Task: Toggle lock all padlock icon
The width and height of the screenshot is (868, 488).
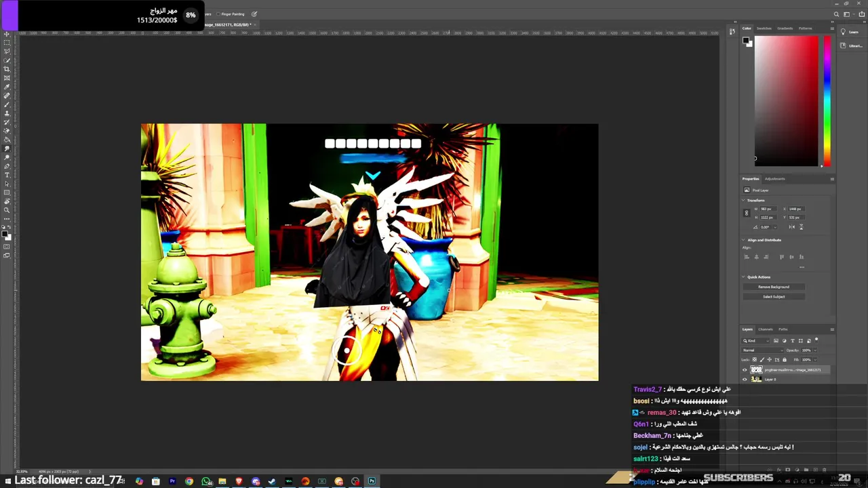Action: [785, 360]
